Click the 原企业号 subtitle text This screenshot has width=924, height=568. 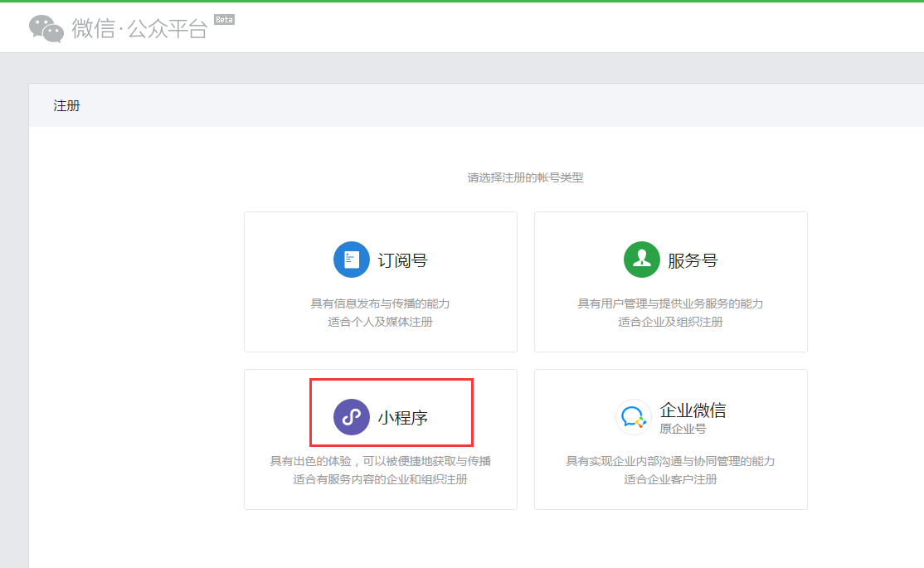click(683, 430)
